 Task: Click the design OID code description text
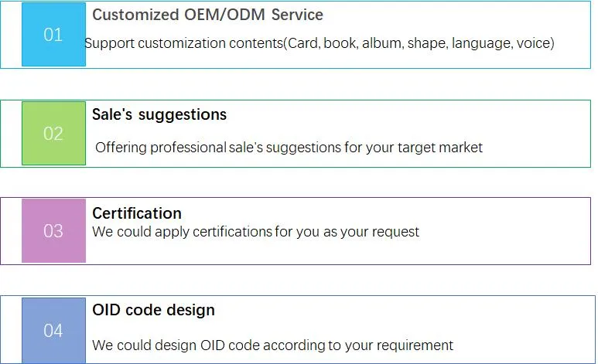[x=272, y=345]
